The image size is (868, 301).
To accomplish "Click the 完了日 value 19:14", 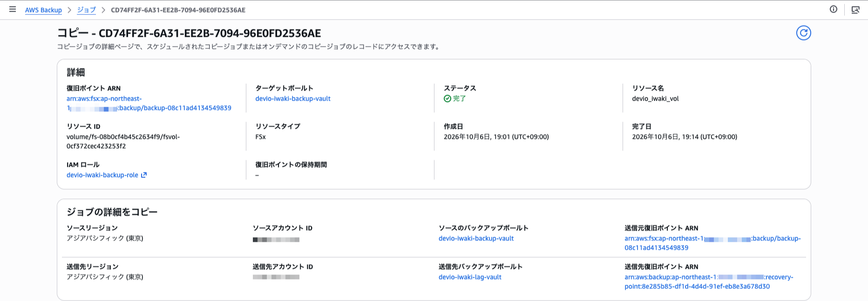I will pos(685,137).
